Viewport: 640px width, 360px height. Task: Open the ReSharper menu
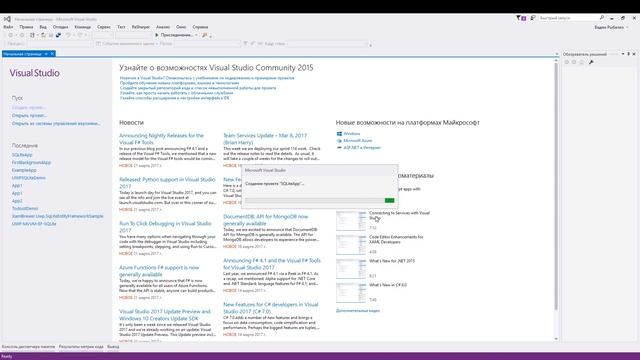(140, 27)
